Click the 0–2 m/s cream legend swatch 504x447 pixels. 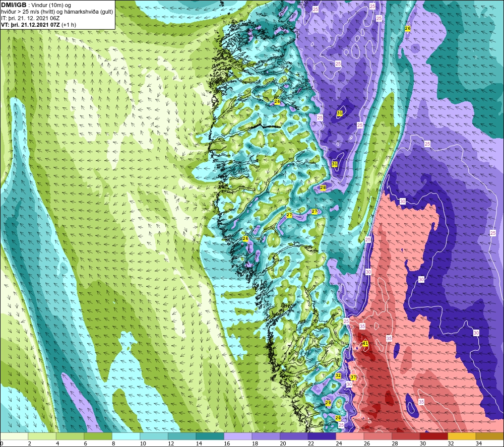[14, 436]
